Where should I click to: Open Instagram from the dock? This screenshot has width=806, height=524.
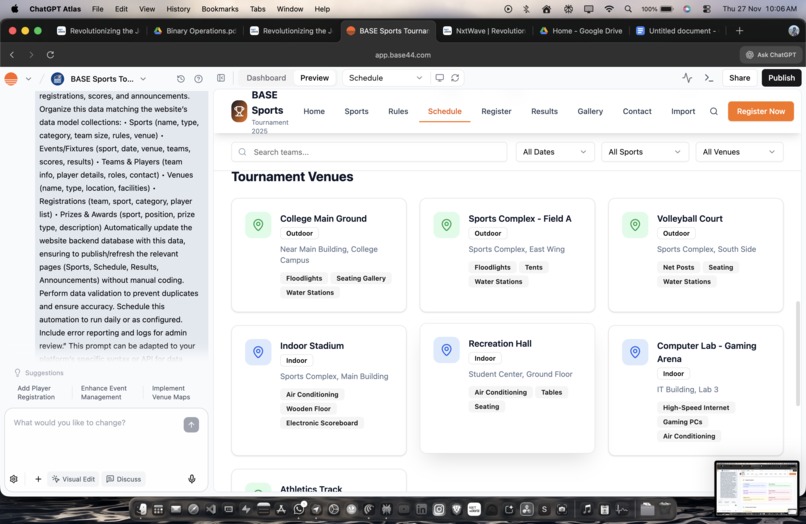click(438, 509)
